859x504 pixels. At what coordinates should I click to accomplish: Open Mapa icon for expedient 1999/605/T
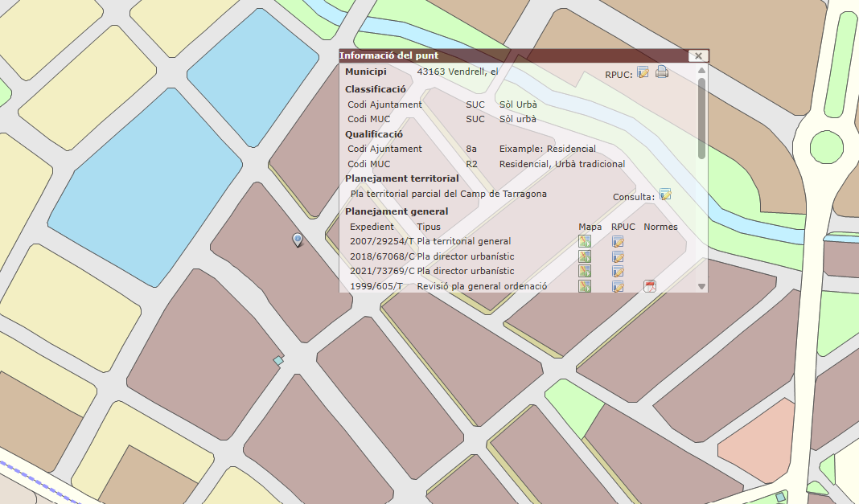[x=585, y=286]
